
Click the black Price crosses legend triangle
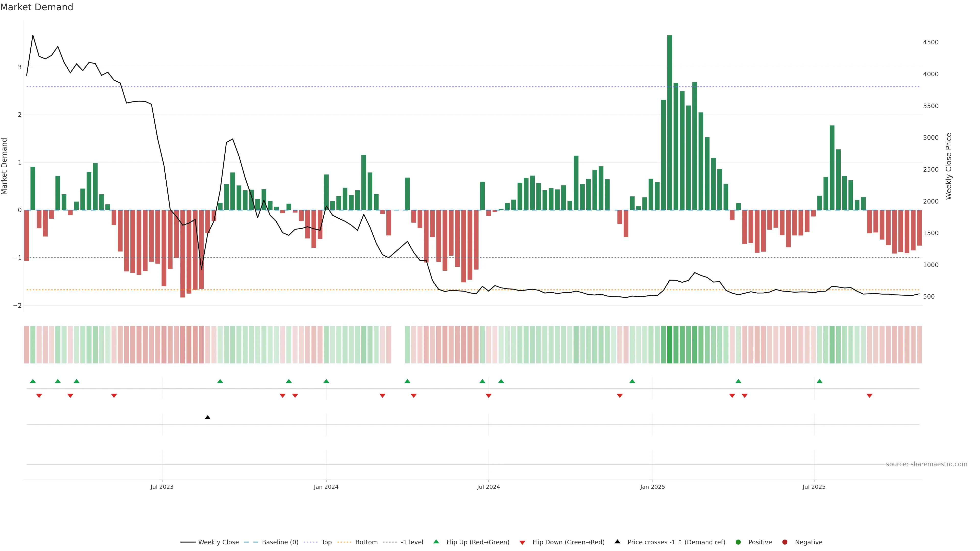click(617, 542)
